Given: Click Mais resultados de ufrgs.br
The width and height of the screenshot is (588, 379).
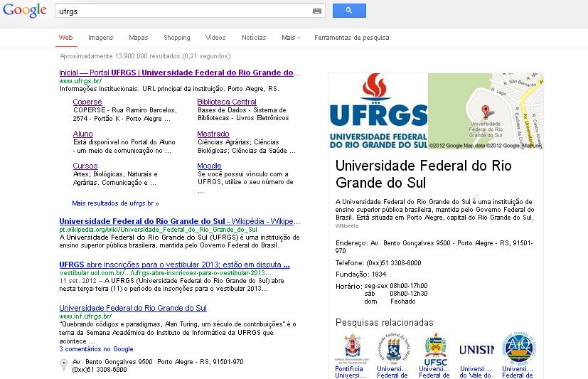Looking at the screenshot, I should point(115,203).
